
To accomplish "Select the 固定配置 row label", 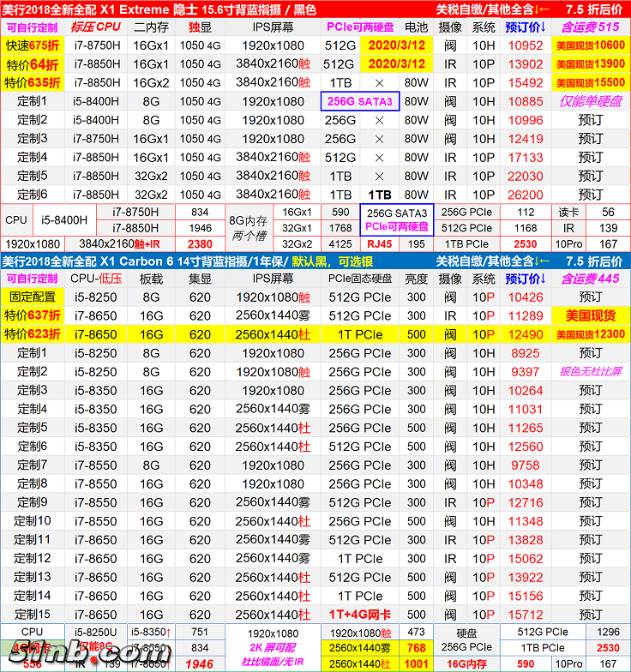I will pos(32,297).
